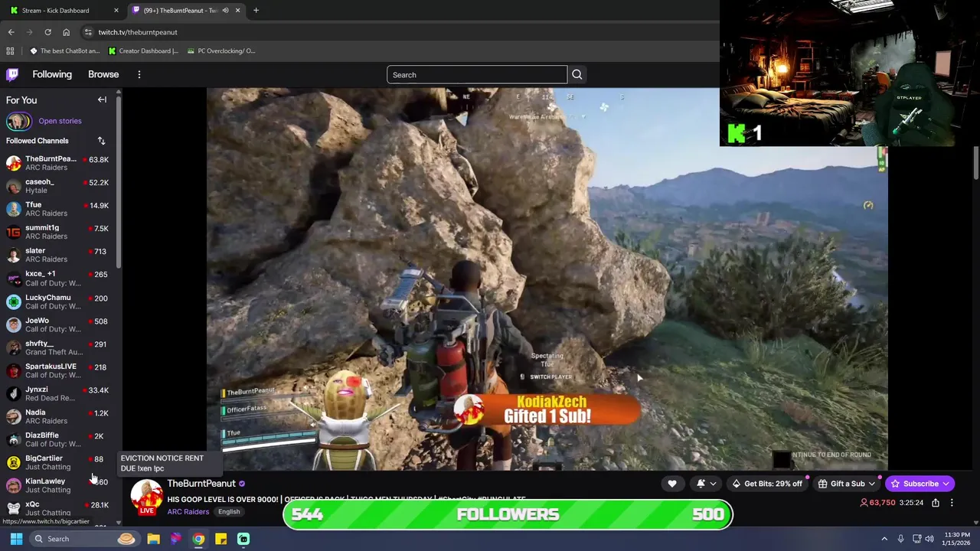Open LuckyChamu channel in sidebar
980x551 pixels.
click(58, 302)
